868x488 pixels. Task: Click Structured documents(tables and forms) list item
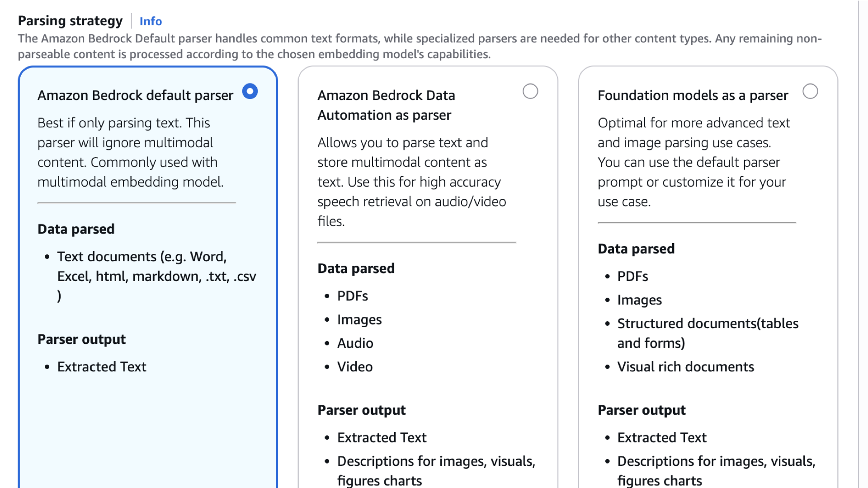pyautogui.click(x=708, y=333)
